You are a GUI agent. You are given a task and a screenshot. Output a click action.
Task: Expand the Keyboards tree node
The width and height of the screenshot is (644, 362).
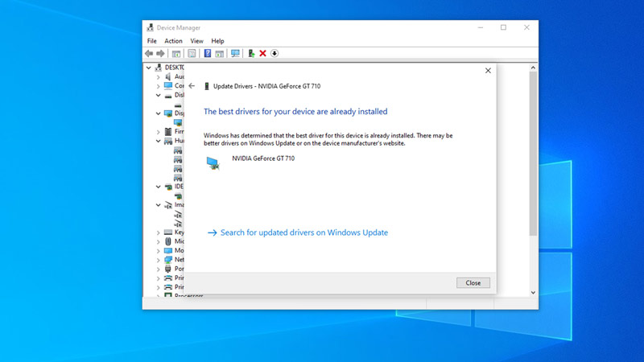pos(158,232)
